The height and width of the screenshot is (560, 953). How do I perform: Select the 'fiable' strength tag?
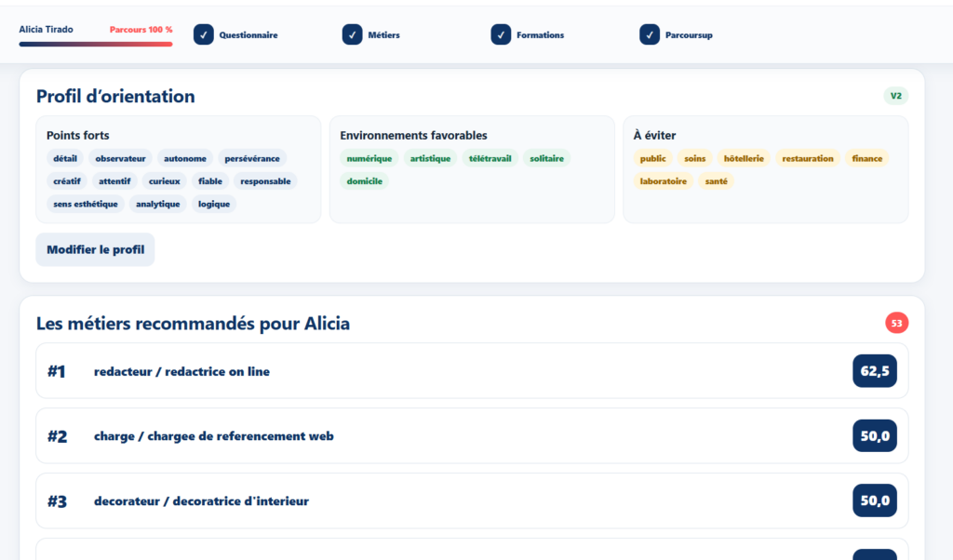pos(210,181)
